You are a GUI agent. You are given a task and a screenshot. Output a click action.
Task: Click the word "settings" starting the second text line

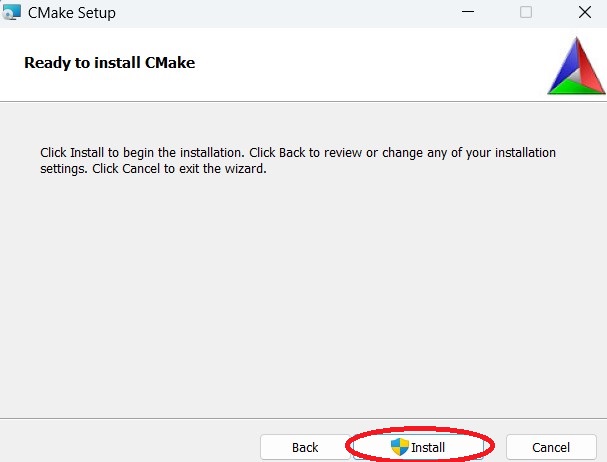click(x=63, y=169)
